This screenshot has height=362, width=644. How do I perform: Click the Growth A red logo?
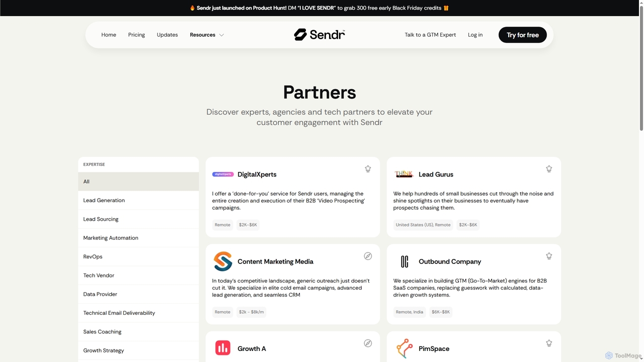click(x=222, y=348)
